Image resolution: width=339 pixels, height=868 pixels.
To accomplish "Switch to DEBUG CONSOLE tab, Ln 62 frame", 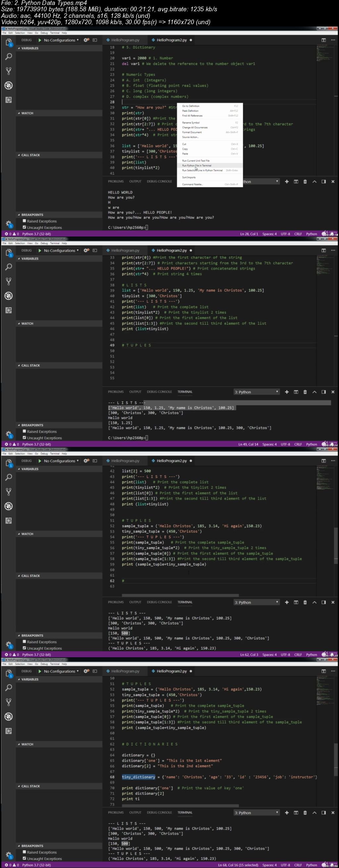I will coord(159,602).
